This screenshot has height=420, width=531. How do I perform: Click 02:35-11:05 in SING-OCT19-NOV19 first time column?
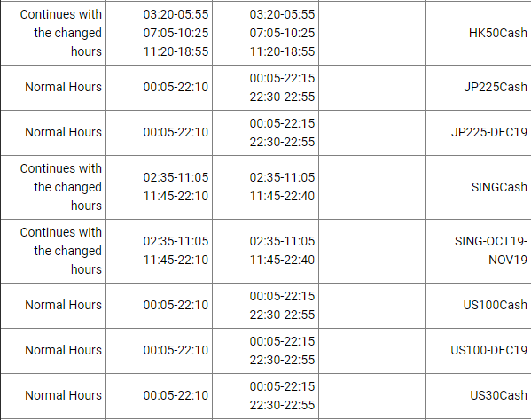[176, 241]
